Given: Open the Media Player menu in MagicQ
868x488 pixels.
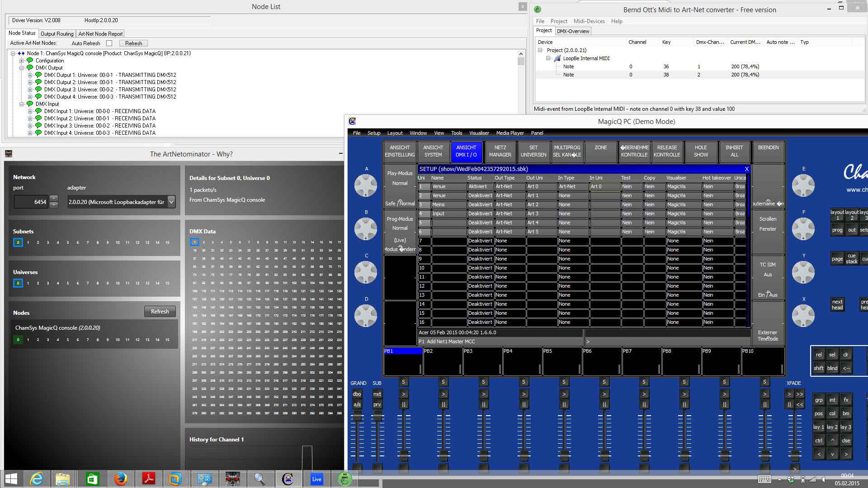Looking at the screenshot, I should [510, 133].
